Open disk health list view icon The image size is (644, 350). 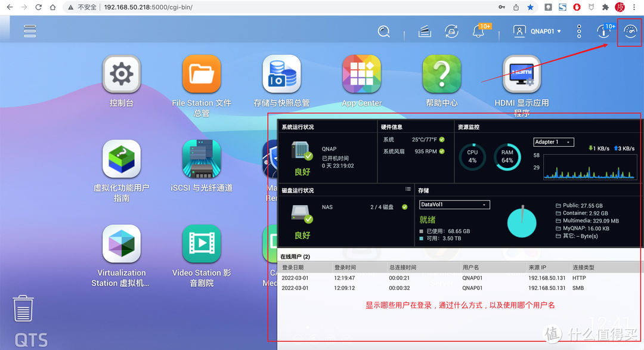click(x=408, y=189)
